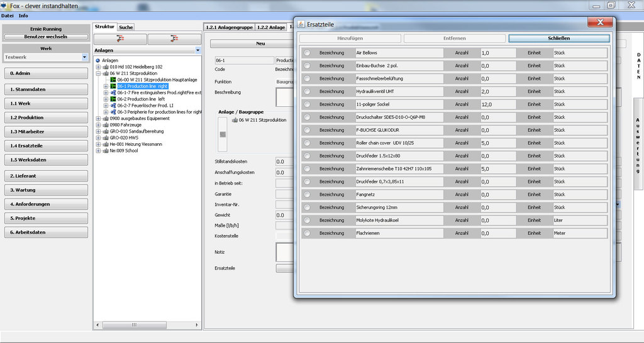The width and height of the screenshot is (644, 343).
Task: Switch to the Suche tab
Action: pyautogui.click(x=126, y=27)
